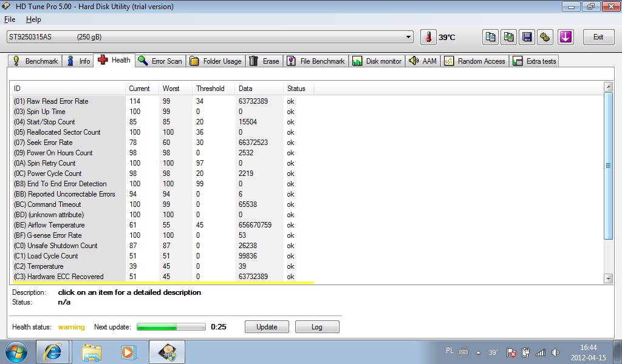Select the Load Cycle Count row
Screen dimensions: 622x364
(163, 256)
